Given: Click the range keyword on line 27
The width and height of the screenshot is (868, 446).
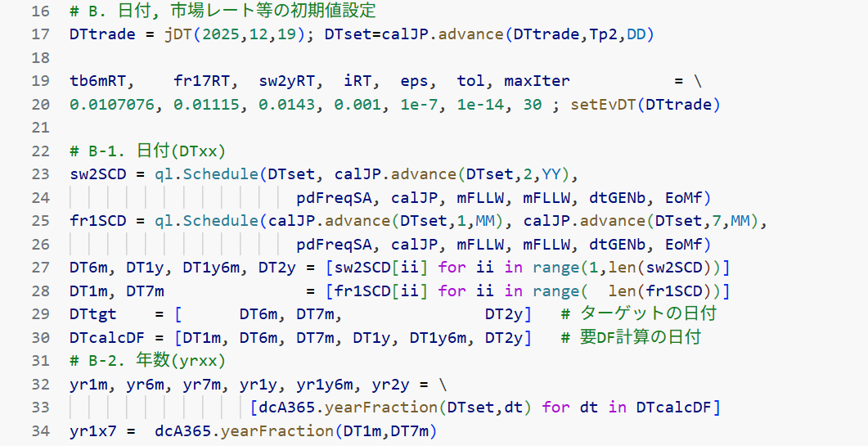Looking at the screenshot, I should click(555, 268).
